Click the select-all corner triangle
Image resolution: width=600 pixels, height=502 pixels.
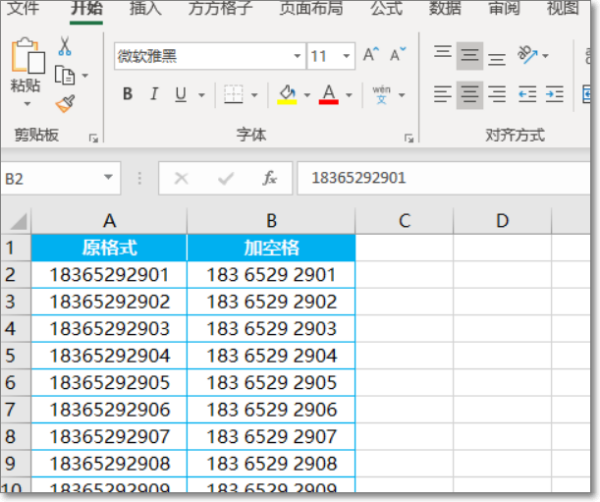16,222
